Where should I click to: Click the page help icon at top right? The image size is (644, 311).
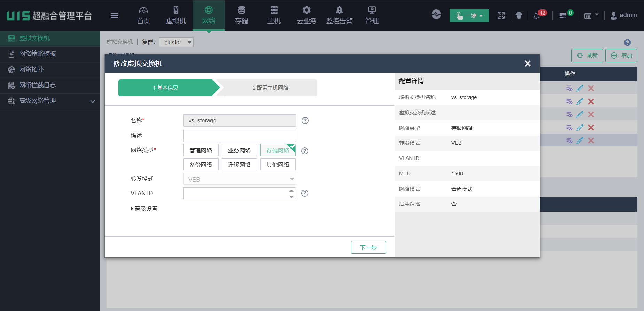point(627,43)
